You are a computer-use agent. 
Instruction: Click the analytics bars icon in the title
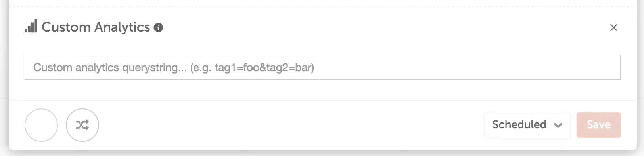pos(31,26)
